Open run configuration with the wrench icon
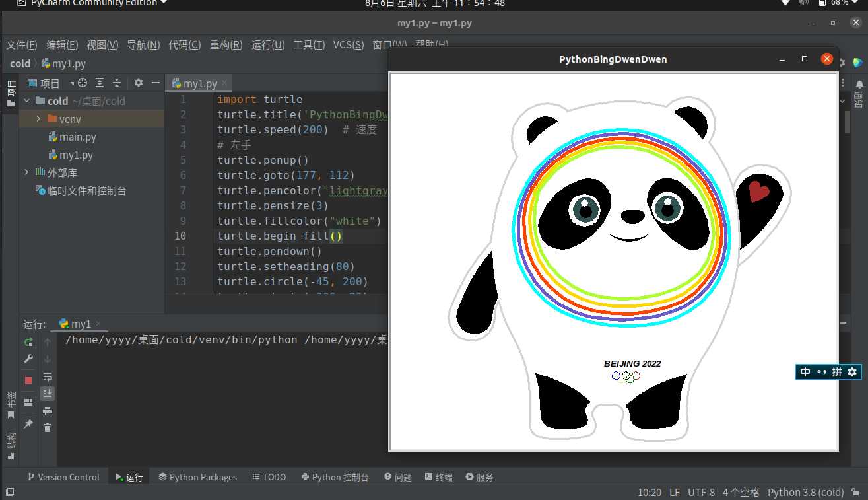Screen dimensions: 868x500 [28, 359]
